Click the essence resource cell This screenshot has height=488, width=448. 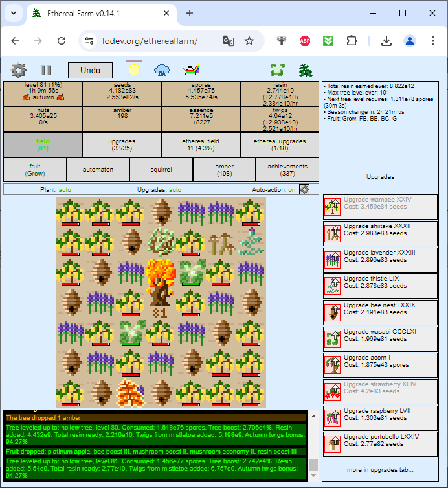coord(201,119)
